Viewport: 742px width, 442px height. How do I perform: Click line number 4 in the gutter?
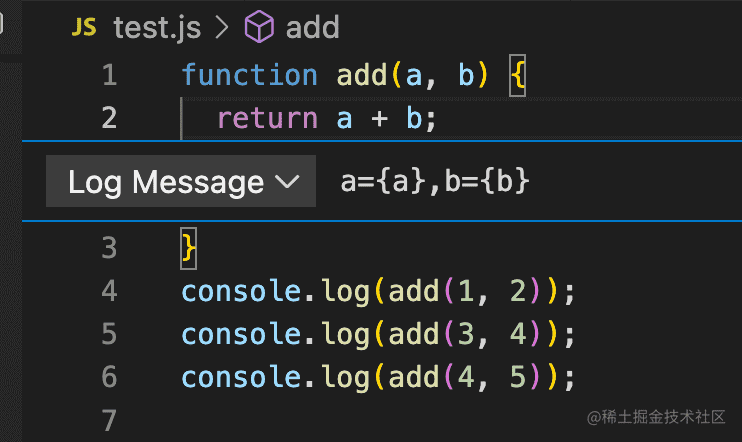tap(109, 291)
